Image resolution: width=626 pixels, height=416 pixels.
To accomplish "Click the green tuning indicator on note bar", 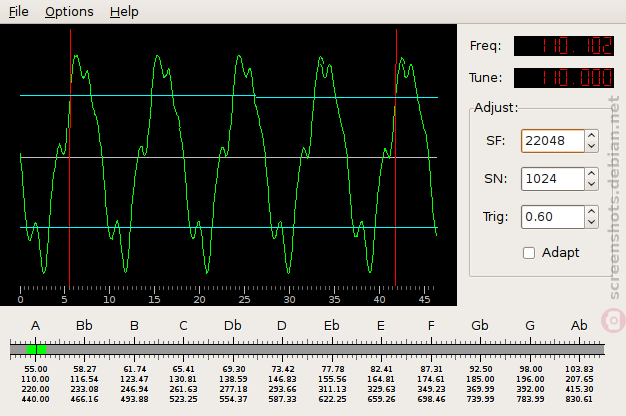I will [36, 350].
